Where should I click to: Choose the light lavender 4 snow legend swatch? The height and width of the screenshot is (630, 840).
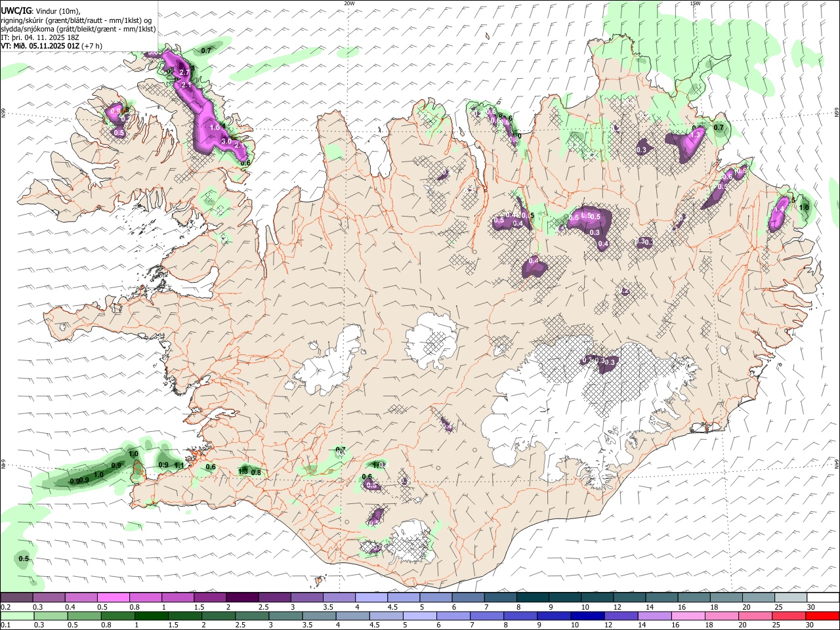371,597
